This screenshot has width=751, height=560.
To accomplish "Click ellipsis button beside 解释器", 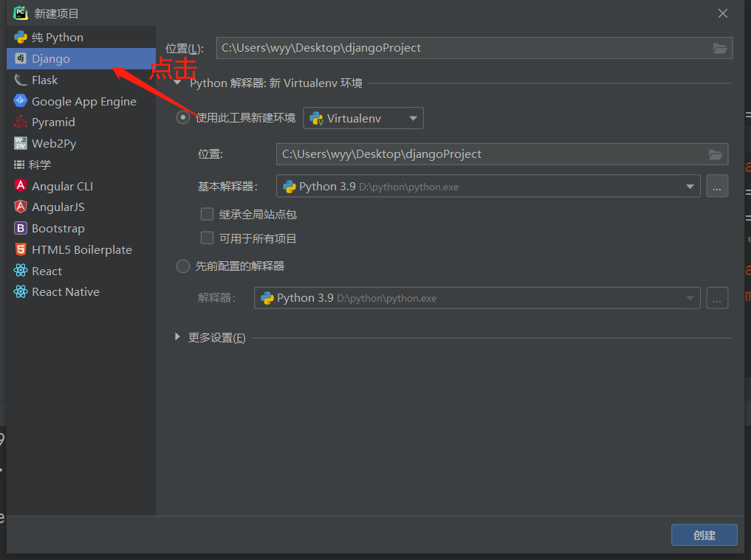I will pos(717,298).
